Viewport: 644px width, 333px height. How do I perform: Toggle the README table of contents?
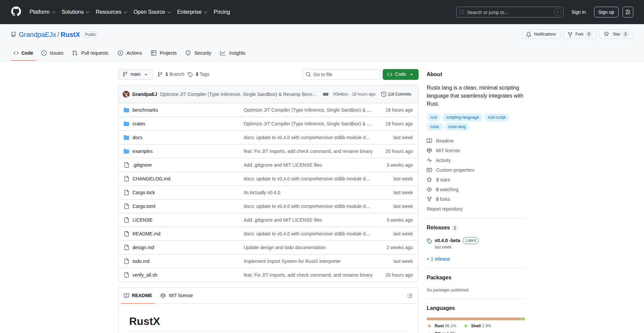410,295
